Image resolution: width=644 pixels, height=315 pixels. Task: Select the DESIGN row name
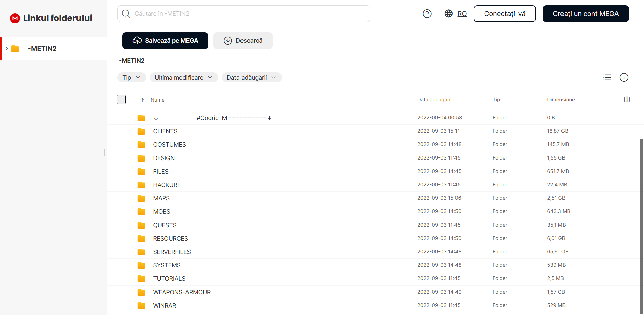[164, 158]
